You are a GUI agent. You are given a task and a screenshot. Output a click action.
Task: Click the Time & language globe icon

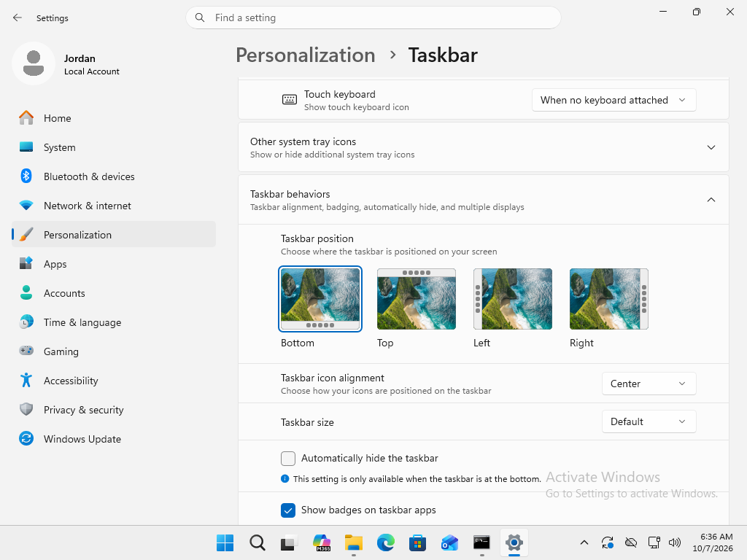26,322
